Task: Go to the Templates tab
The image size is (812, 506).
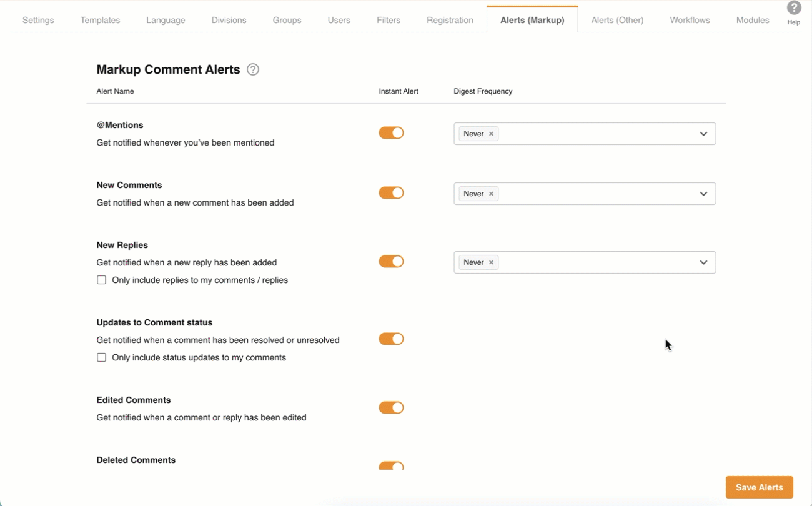Action: (100, 20)
